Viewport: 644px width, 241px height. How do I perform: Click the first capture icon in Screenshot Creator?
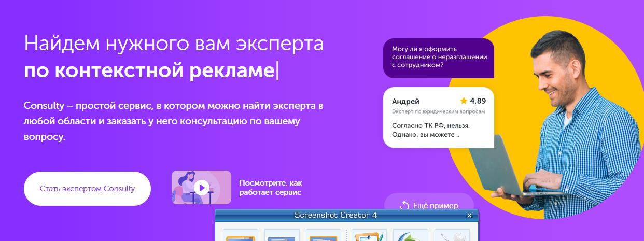[241, 235]
